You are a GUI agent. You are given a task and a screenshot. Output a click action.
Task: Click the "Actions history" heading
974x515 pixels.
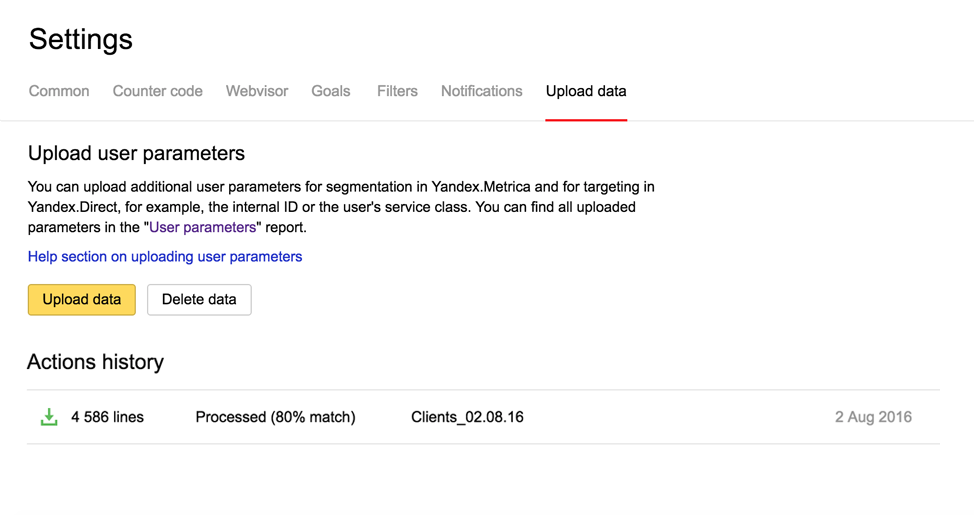(x=96, y=362)
